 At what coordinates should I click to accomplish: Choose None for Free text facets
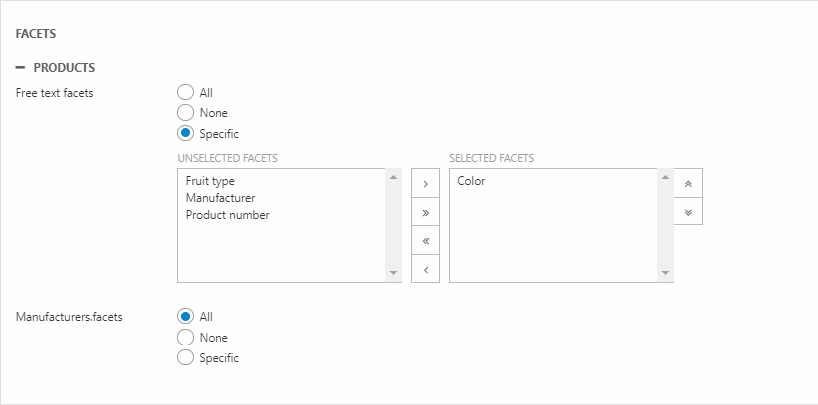(x=185, y=113)
